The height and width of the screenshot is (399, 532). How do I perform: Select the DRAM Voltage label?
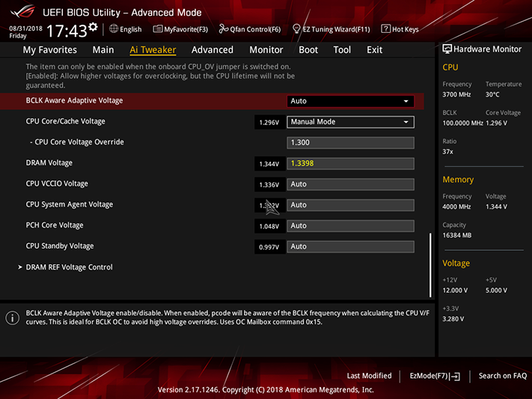click(x=49, y=162)
